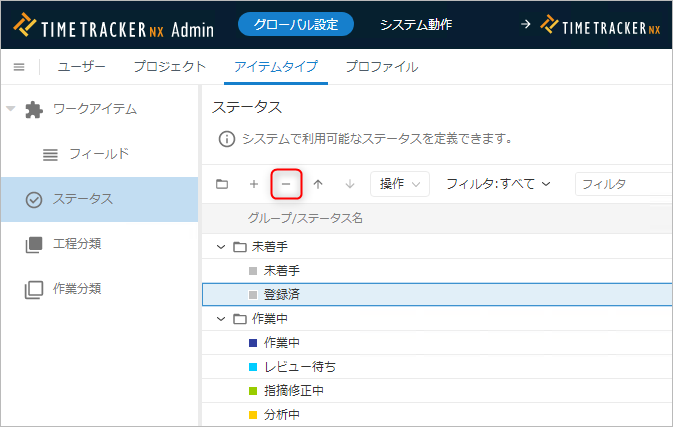673x427 pixels.
Task: Move status down with down arrow
Action: 350,184
